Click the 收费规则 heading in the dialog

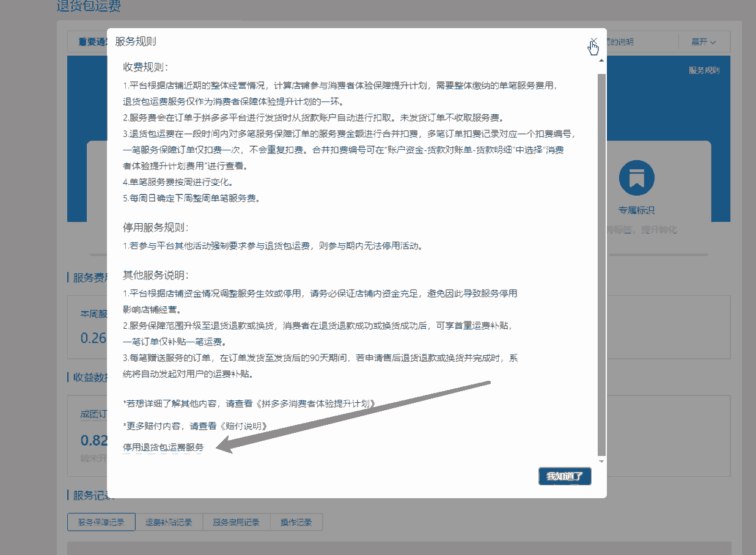145,67
